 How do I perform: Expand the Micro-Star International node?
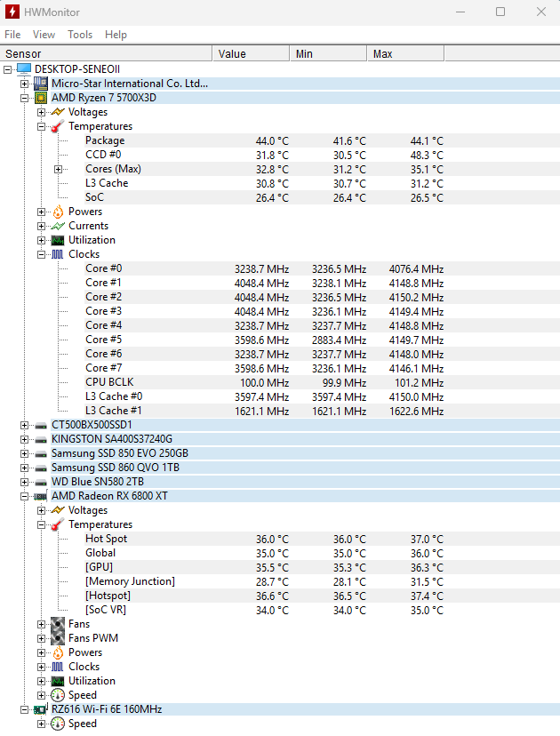pos(24,84)
